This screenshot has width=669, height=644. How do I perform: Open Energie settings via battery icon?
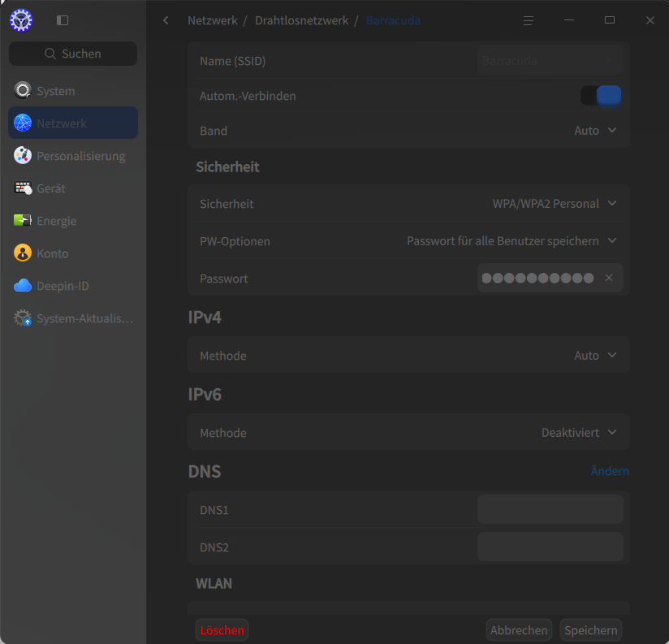click(23, 221)
